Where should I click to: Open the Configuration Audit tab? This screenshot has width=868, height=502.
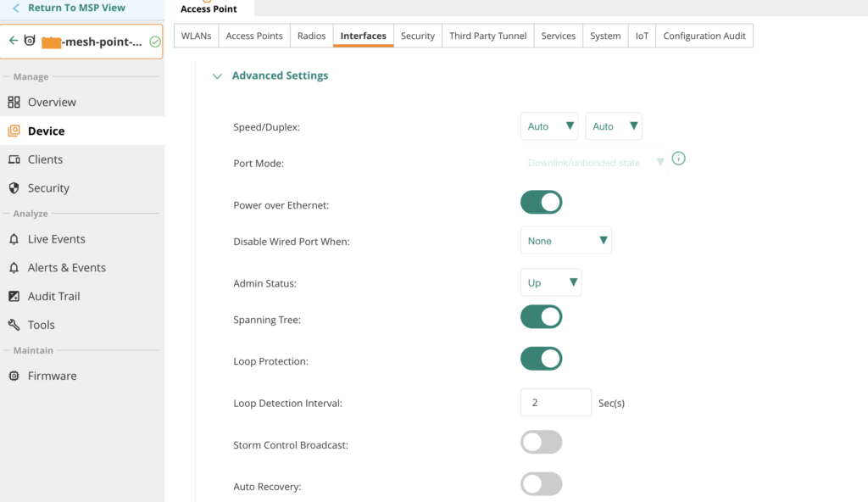tap(704, 36)
